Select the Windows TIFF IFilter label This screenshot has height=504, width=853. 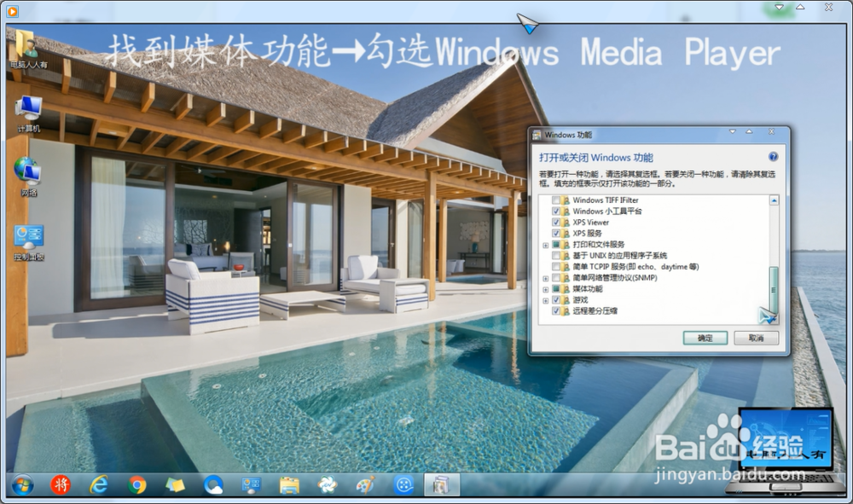(x=606, y=200)
